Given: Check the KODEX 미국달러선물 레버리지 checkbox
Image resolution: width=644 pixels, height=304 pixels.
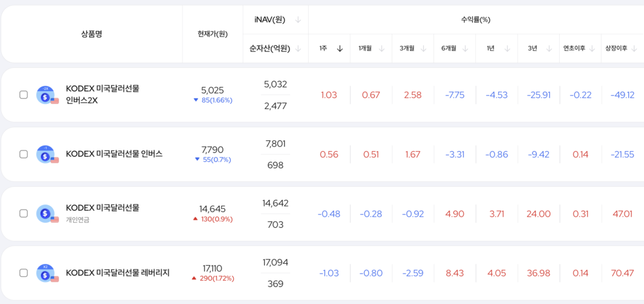Looking at the screenshot, I should click(x=24, y=273).
